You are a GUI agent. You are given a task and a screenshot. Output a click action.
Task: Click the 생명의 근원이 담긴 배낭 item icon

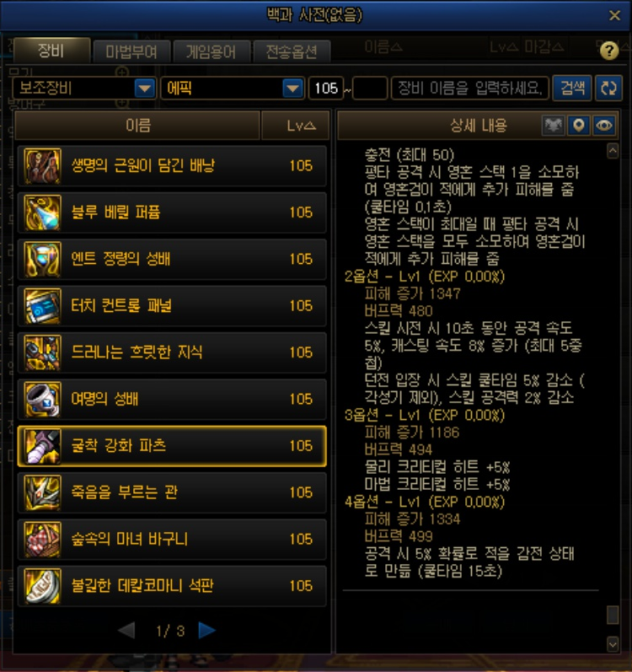(x=42, y=166)
